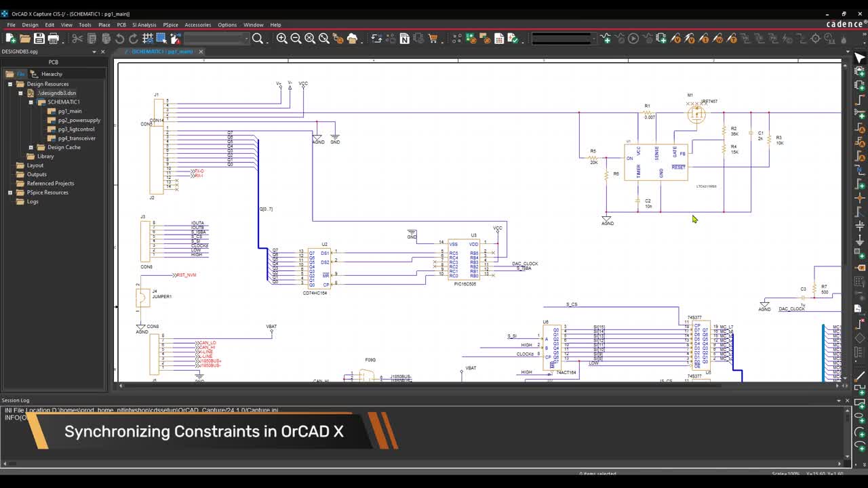Open the shopping cart icon
This screenshot has height=488, width=868.
433,39
